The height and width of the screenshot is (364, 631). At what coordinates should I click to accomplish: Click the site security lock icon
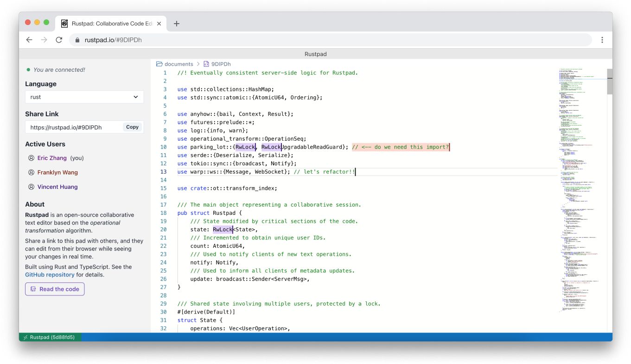77,40
